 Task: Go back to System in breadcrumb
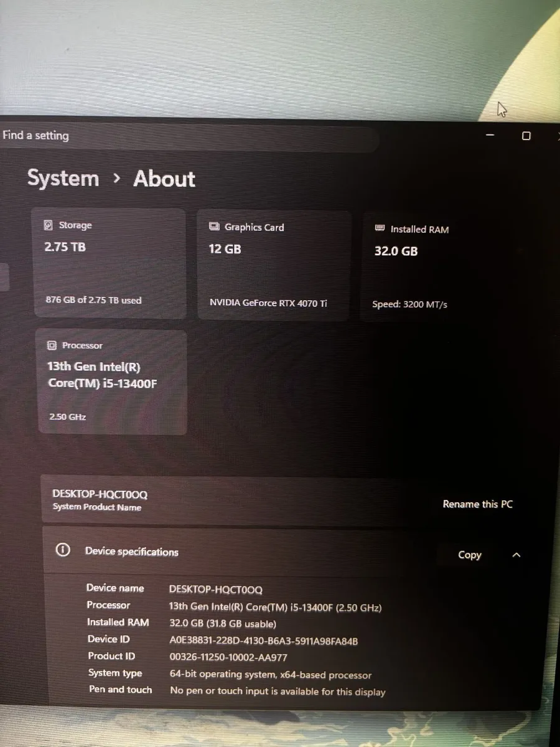click(63, 179)
